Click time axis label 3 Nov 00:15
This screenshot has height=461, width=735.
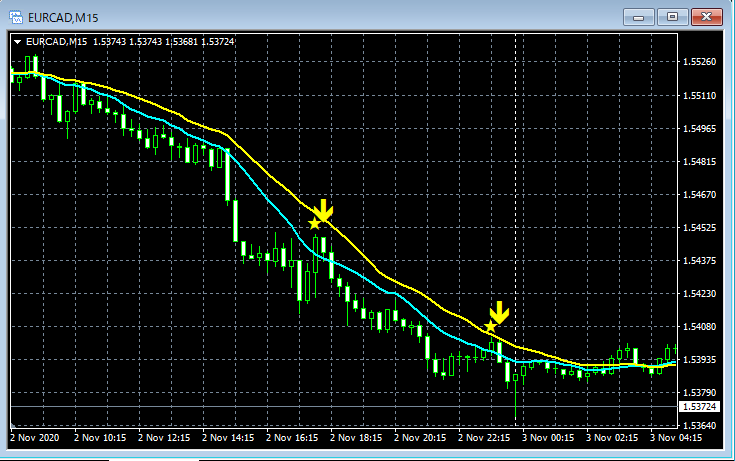548,438
